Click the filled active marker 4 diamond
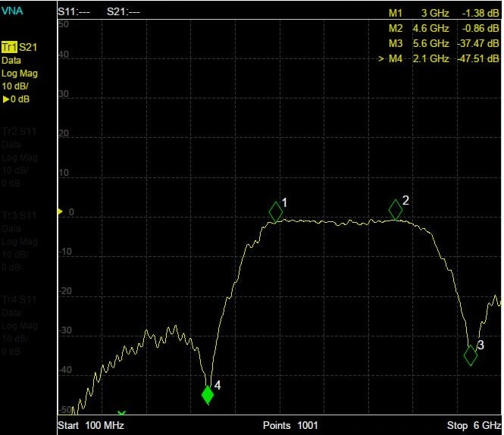This screenshot has height=435, width=504. (x=208, y=395)
